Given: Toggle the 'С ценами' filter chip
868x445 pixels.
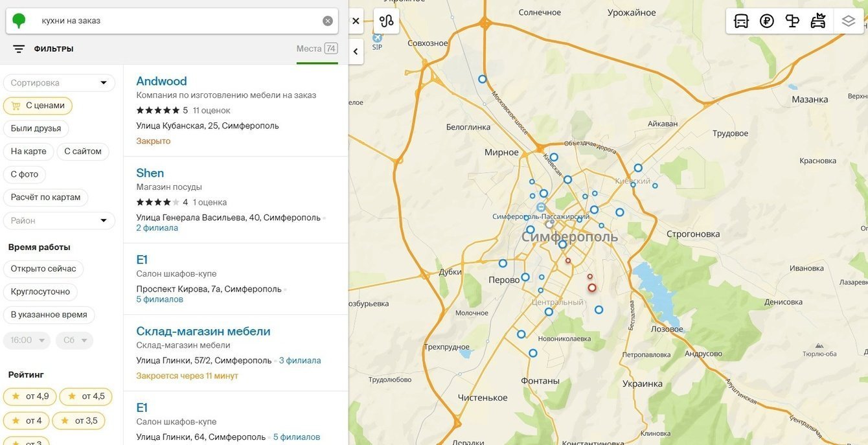Looking at the screenshot, I should tap(38, 106).
